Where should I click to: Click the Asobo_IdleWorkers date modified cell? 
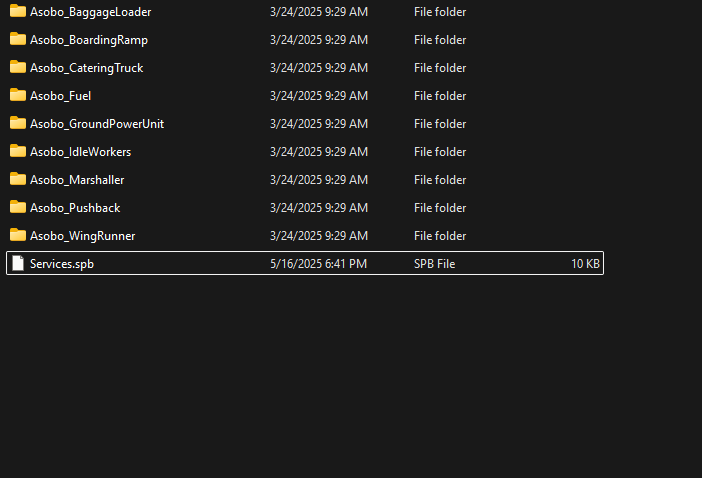point(319,152)
